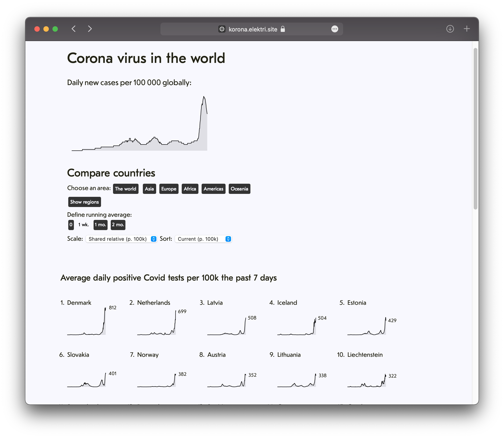The image size is (504, 438).
Task: Open the Sort dropdown
Action: click(203, 239)
